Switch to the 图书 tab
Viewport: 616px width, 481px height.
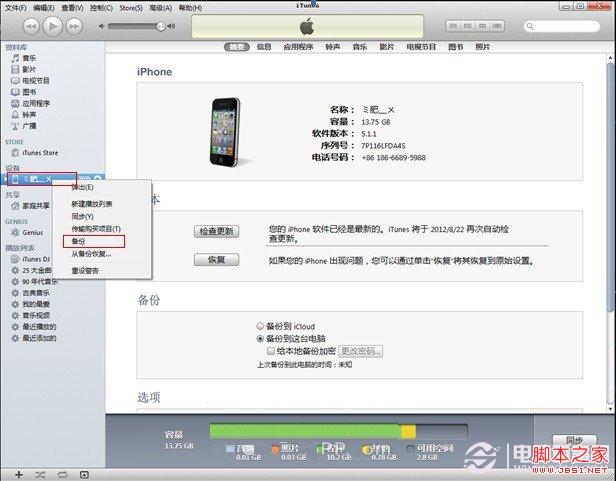click(x=456, y=47)
